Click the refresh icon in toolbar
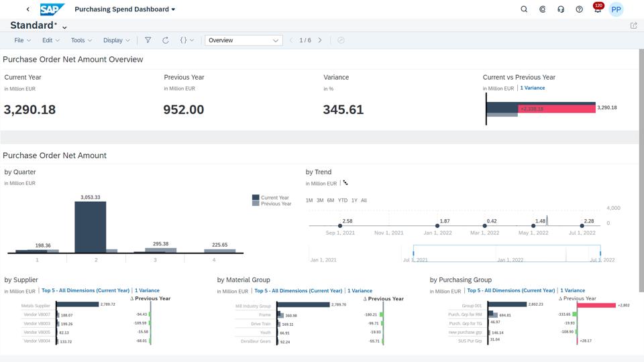This screenshot has height=362, width=644. coord(166,40)
